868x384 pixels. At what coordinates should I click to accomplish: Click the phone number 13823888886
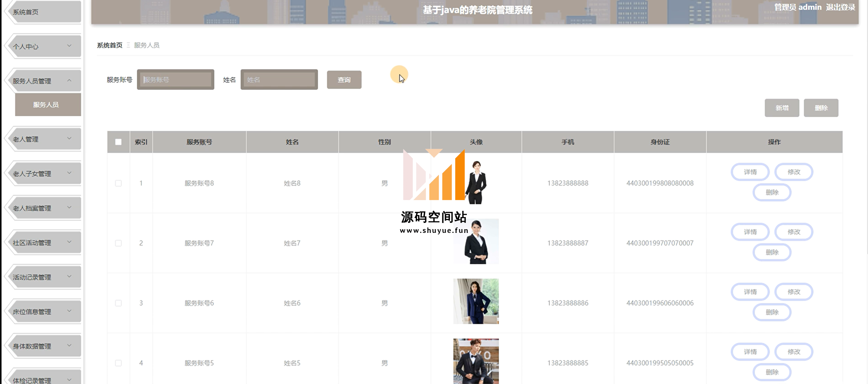point(568,303)
